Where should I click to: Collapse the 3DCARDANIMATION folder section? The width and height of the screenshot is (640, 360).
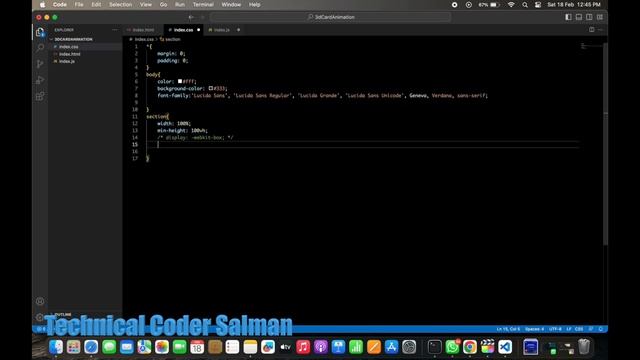point(73,39)
